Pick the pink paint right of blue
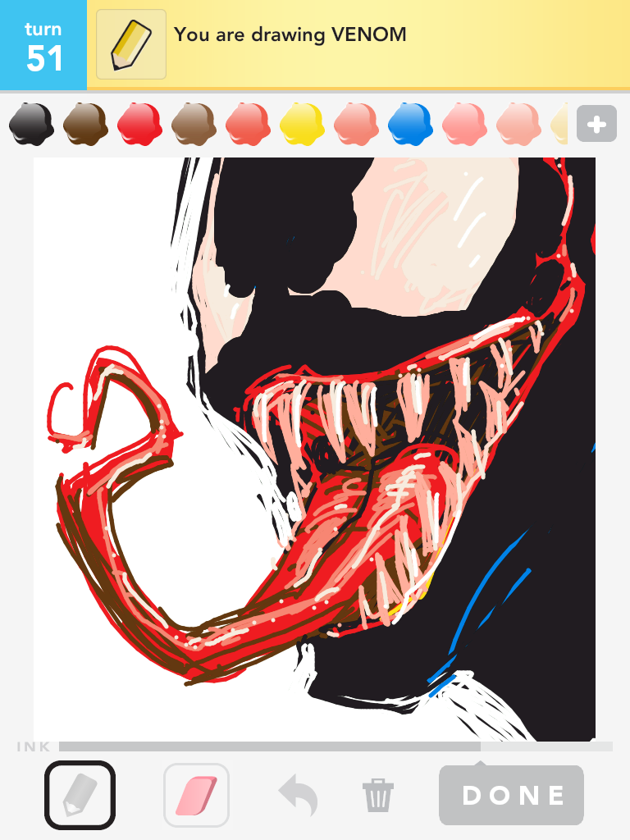The image size is (630, 840). (x=464, y=124)
